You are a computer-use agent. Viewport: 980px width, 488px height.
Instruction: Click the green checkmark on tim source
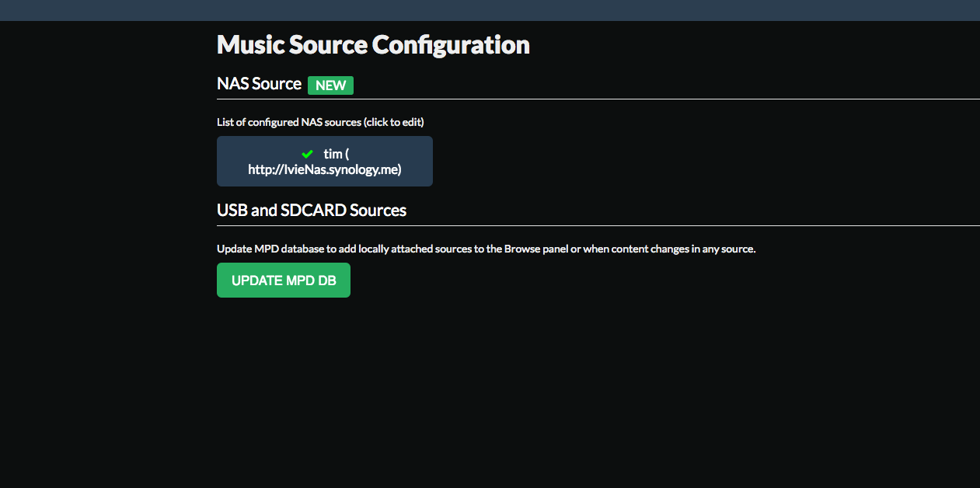(307, 154)
